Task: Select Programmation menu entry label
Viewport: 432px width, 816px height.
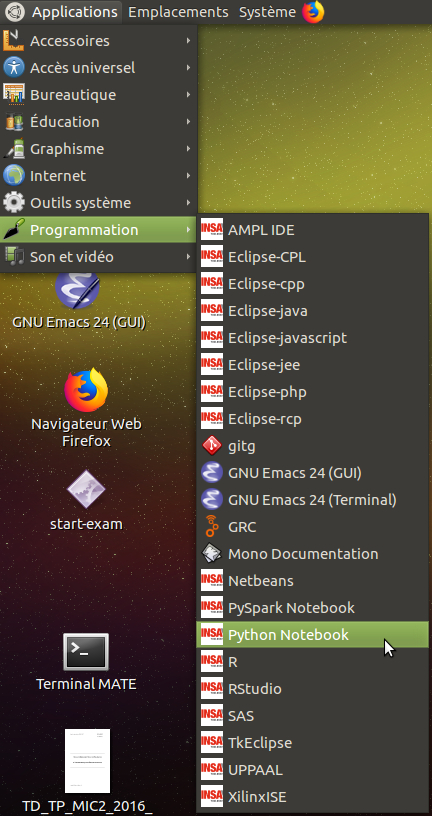Action: tap(84, 230)
